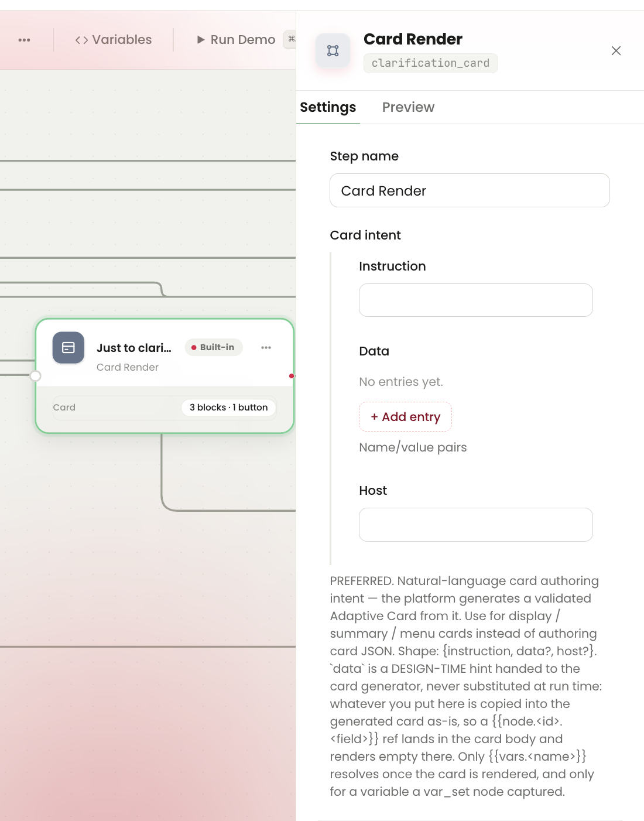
Task: Add a new Data entry
Action: click(x=405, y=416)
